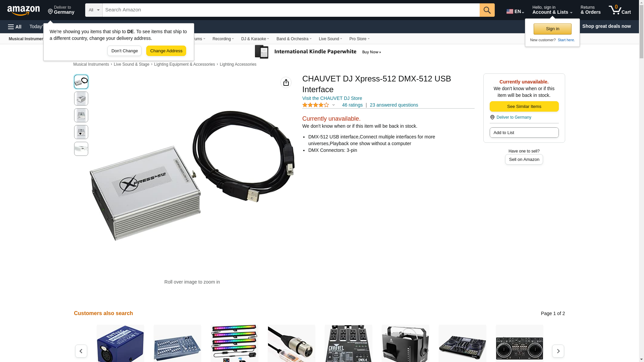The image size is (644, 362).
Task: Click the previous carousel arrow
Action: [x=81, y=351]
